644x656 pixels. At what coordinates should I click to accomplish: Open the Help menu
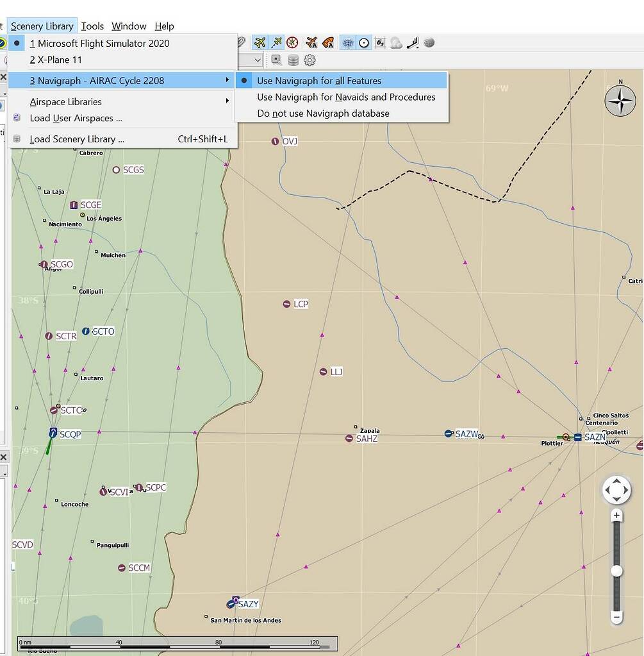pos(164,26)
